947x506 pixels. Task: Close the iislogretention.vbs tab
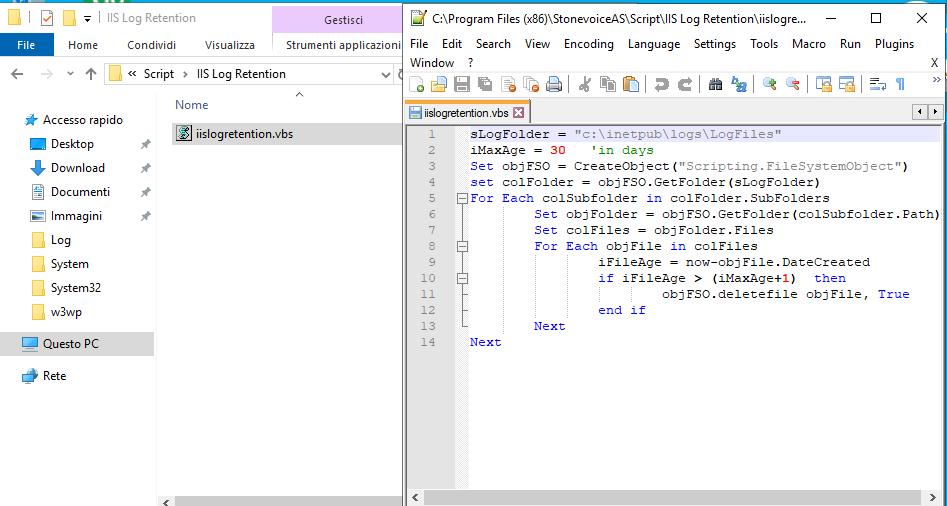coord(518,113)
